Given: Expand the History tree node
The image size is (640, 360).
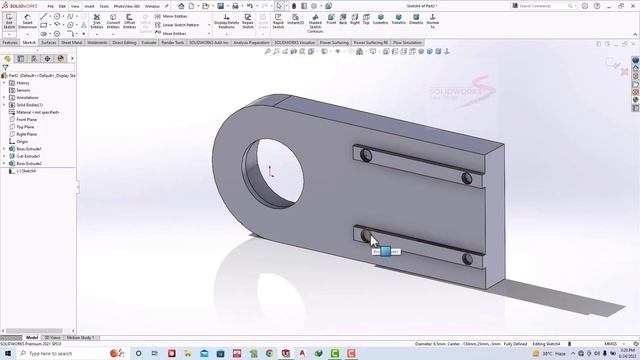Looking at the screenshot, I should (4, 83).
